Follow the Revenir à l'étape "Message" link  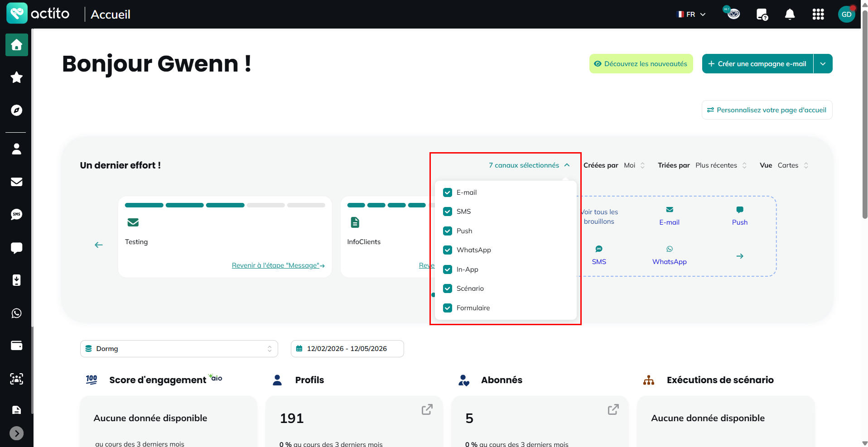coord(278,265)
